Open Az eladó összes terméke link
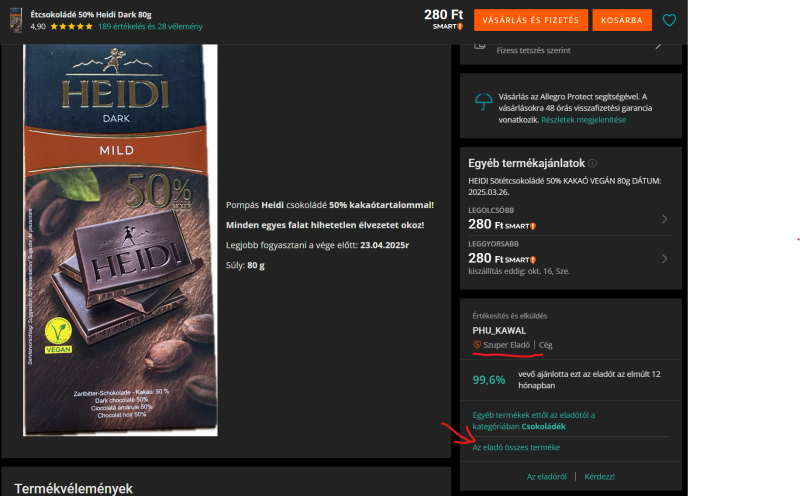 point(516,448)
